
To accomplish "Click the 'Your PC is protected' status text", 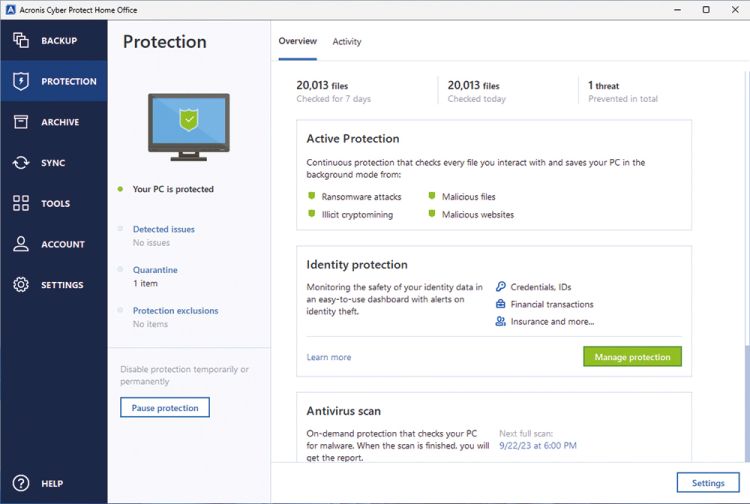I will tap(173, 189).
